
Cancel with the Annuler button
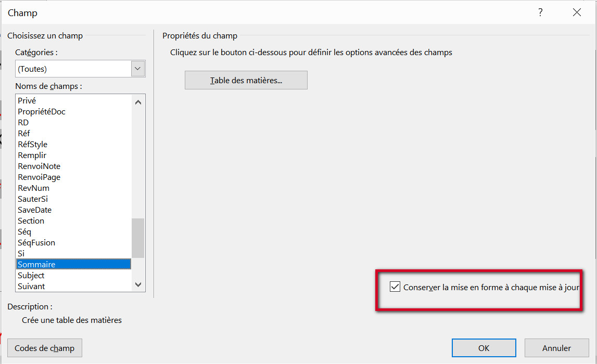(x=556, y=348)
